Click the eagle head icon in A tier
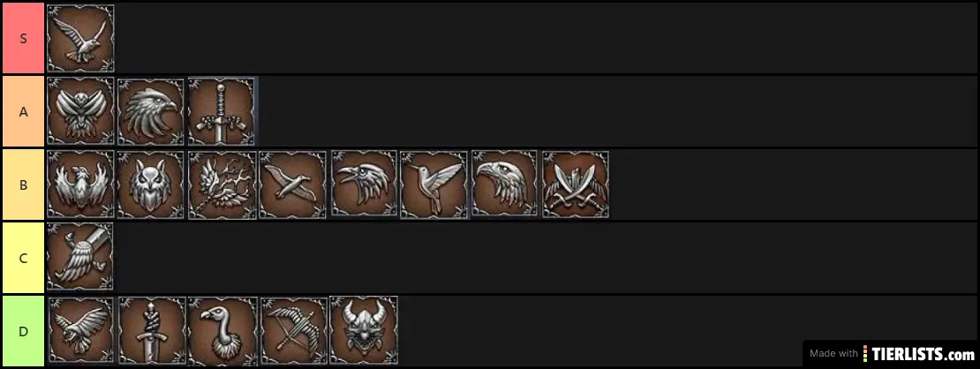 [x=151, y=111]
